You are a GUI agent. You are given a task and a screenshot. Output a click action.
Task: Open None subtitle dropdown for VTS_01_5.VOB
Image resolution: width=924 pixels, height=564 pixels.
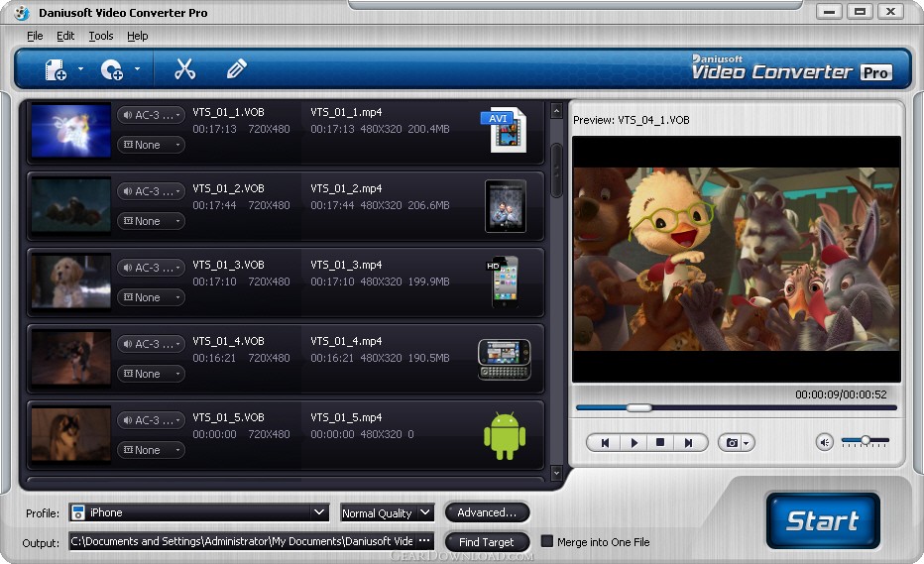151,450
